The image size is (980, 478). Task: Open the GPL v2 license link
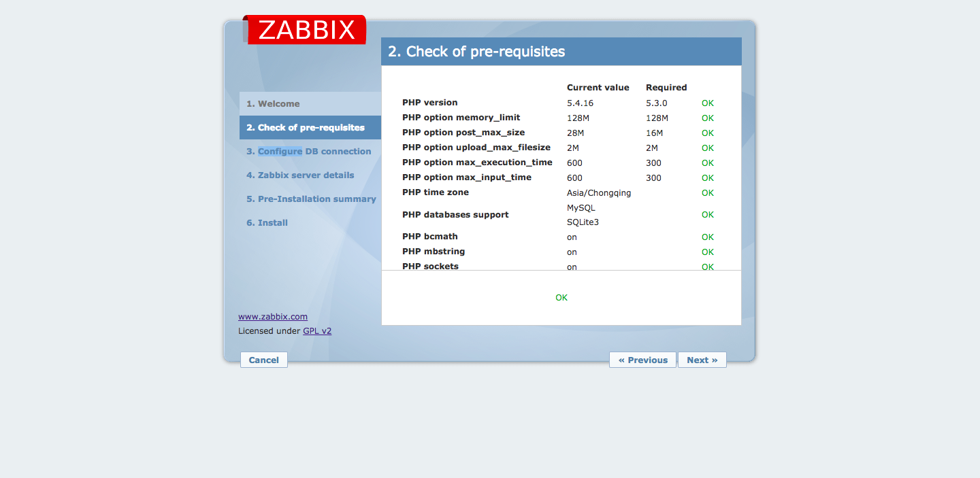[317, 330]
